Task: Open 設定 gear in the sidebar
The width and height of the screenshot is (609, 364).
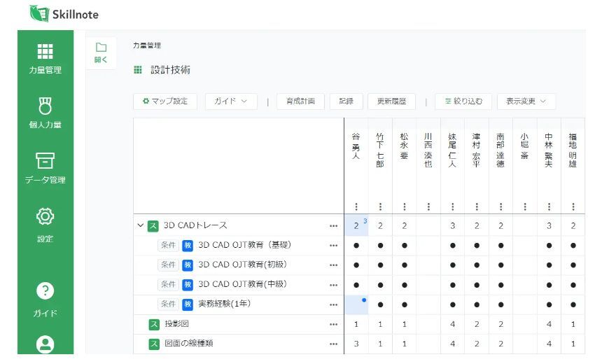Action: coord(45,224)
